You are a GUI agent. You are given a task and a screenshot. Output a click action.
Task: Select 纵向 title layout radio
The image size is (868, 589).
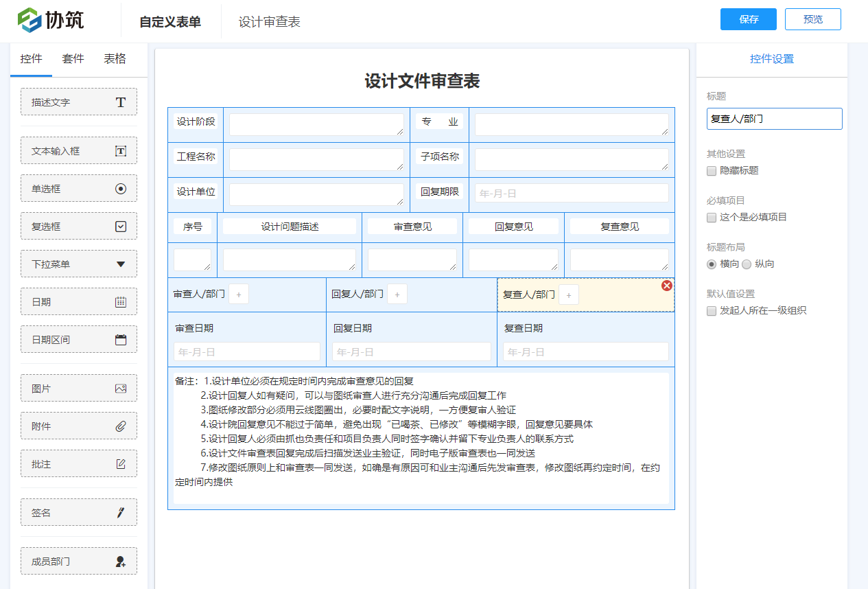click(x=747, y=264)
